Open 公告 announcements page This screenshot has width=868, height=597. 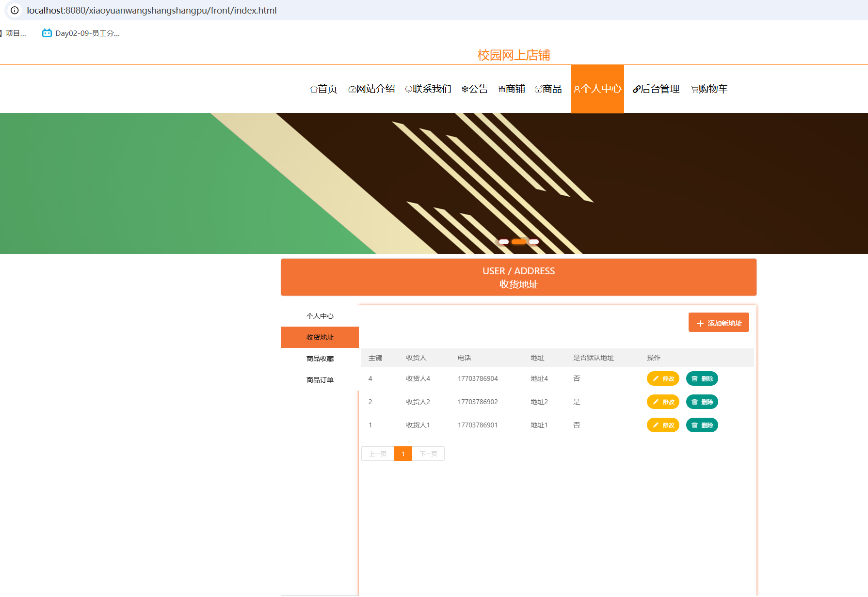click(475, 89)
